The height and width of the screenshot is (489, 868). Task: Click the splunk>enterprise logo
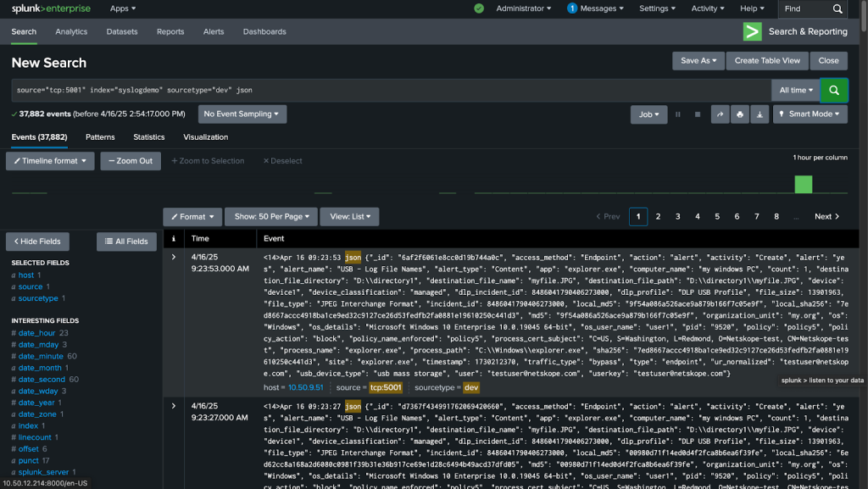51,8
